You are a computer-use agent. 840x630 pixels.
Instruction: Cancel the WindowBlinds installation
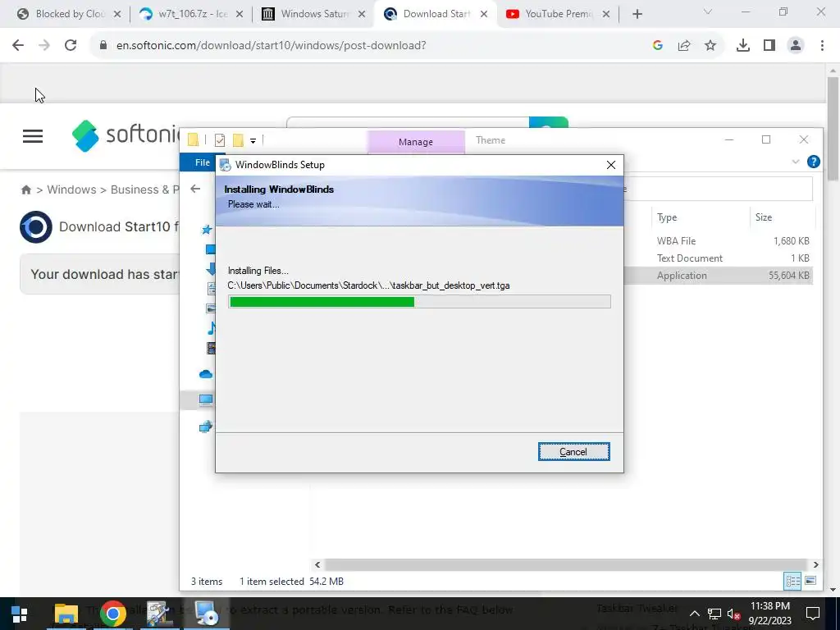point(573,452)
